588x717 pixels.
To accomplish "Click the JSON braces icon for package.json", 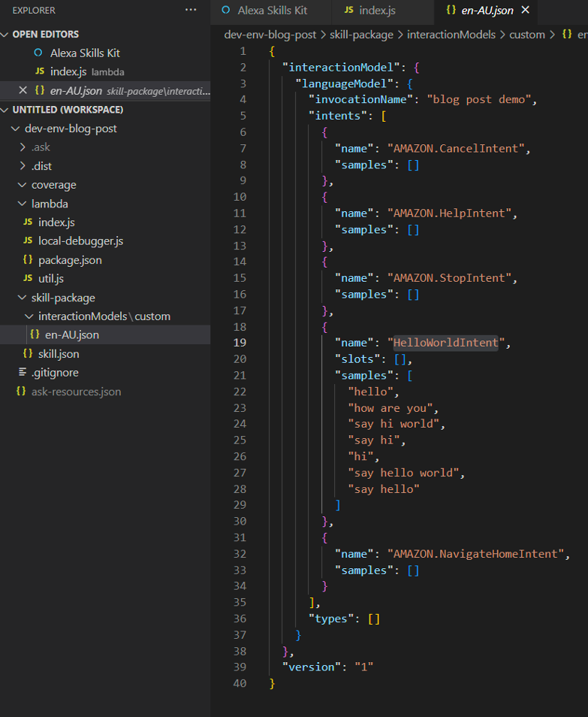I will tap(27, 259).
